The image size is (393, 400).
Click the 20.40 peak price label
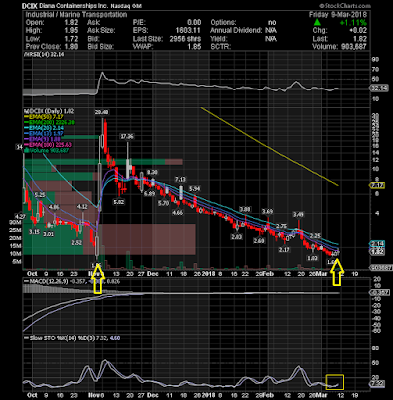101,112
